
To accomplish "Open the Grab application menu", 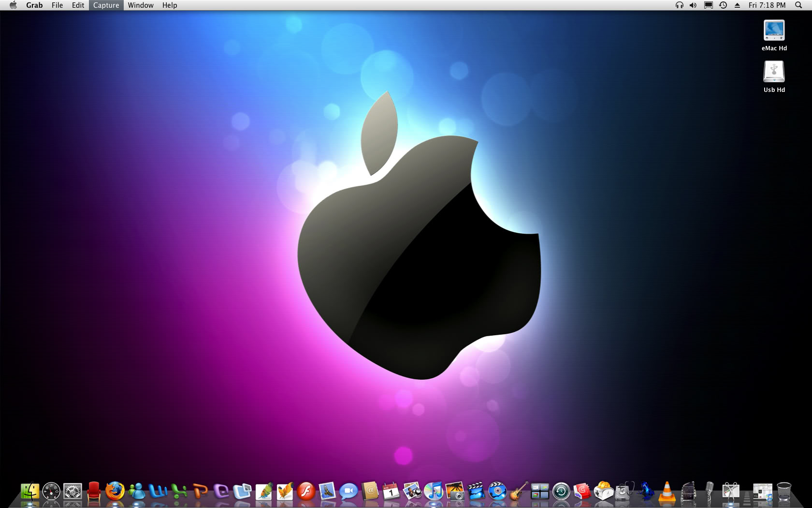I will 34,5.
